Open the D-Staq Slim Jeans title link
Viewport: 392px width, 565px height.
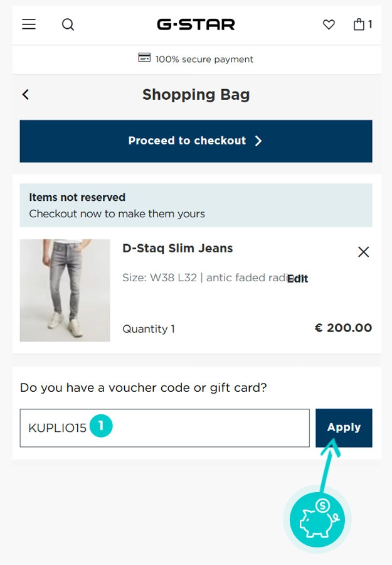tap(177, 248)
